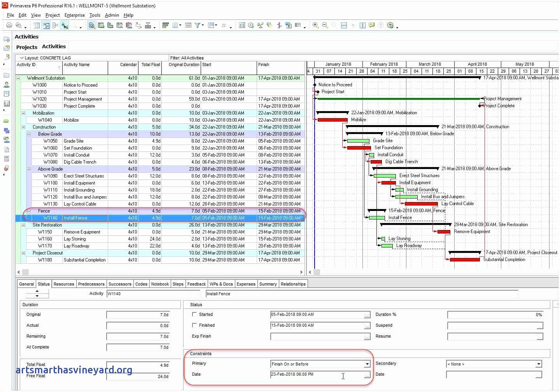560x392 pixels.
Task: Collapse the Fence WBS group
Action: point(29,211)
